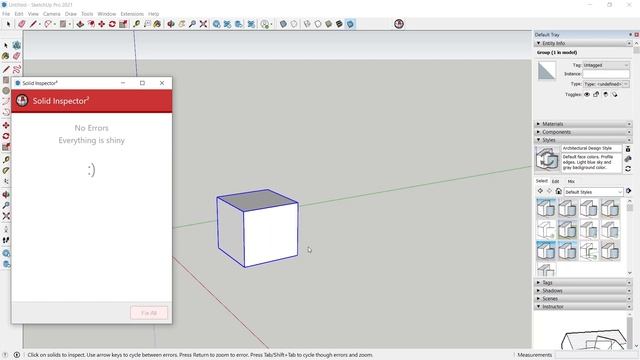
Task: Pick the Protractor tool in left toolbar
Action: [6, 170]
